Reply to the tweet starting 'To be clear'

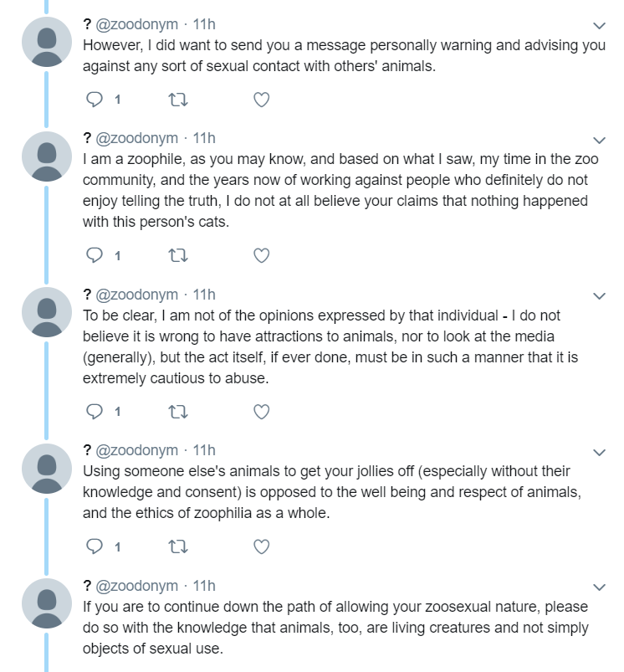click(95, 412)
